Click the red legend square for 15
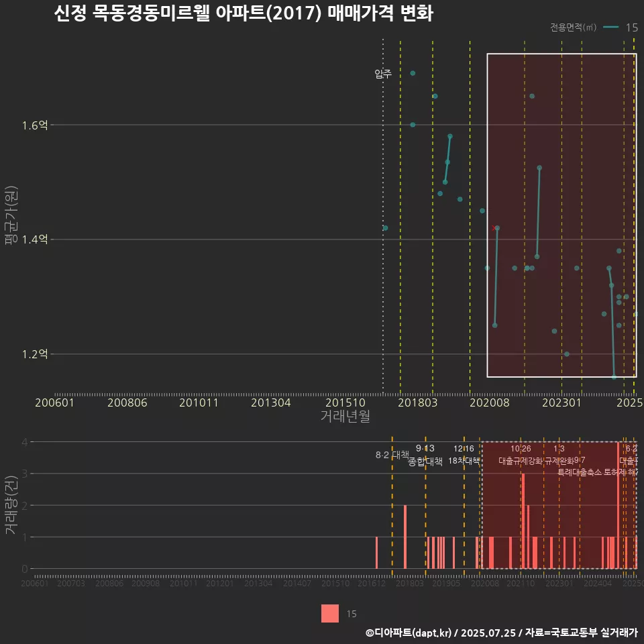Screen dimensions: 644x644 [330, 613]
